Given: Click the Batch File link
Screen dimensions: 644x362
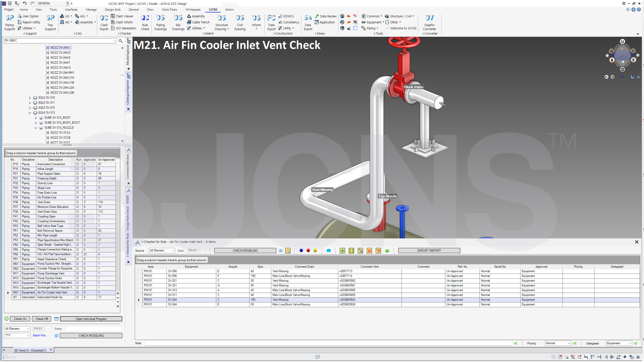Looking at the screenshot, I should (39, 336).
